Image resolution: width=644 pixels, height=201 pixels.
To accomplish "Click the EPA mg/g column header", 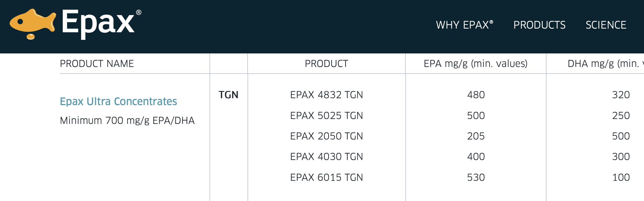I will pos(475,64).
